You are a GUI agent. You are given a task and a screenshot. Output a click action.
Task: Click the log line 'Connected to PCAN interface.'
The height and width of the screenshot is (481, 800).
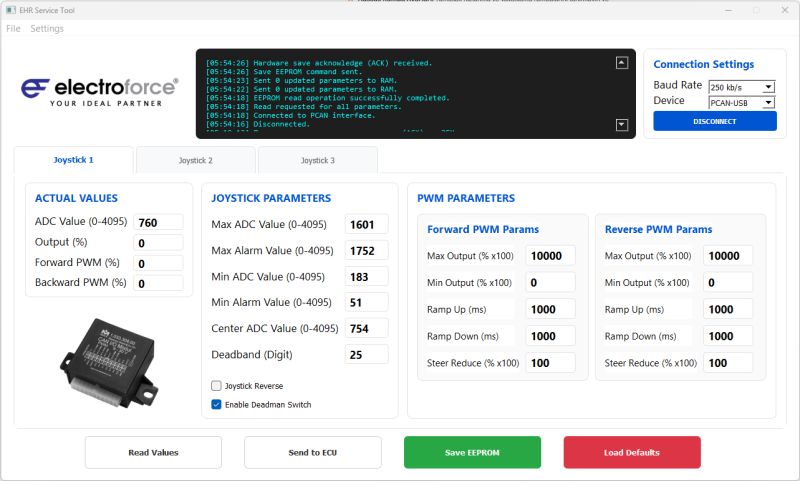pyautogui.click(x=290, y=115)
